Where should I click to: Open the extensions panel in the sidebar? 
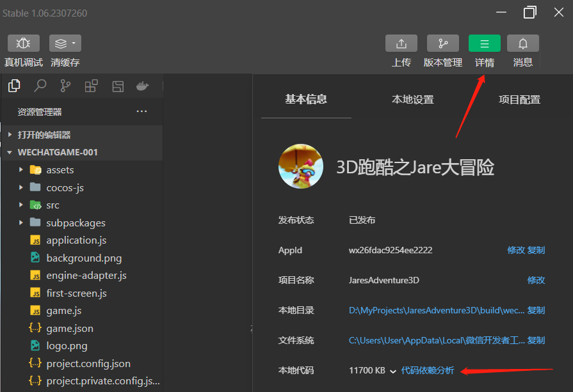(x=90, y=85)
